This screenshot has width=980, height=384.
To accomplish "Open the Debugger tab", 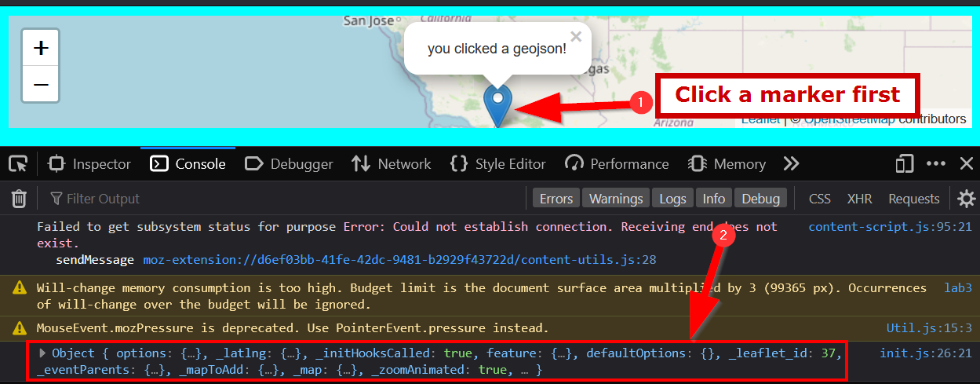I will (290, 164).
